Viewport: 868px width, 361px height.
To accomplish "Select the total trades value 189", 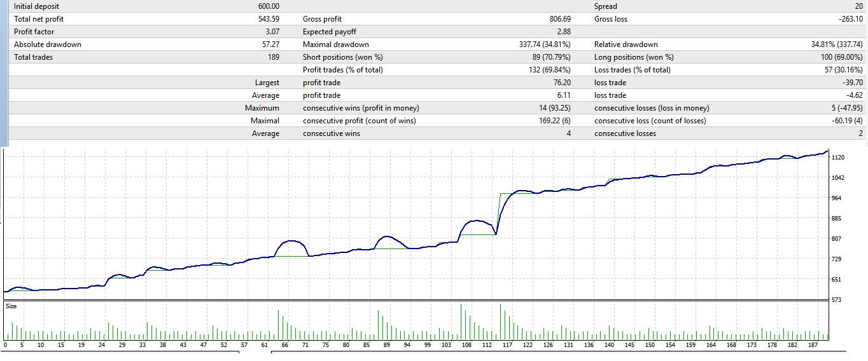I will click(274, 57).
